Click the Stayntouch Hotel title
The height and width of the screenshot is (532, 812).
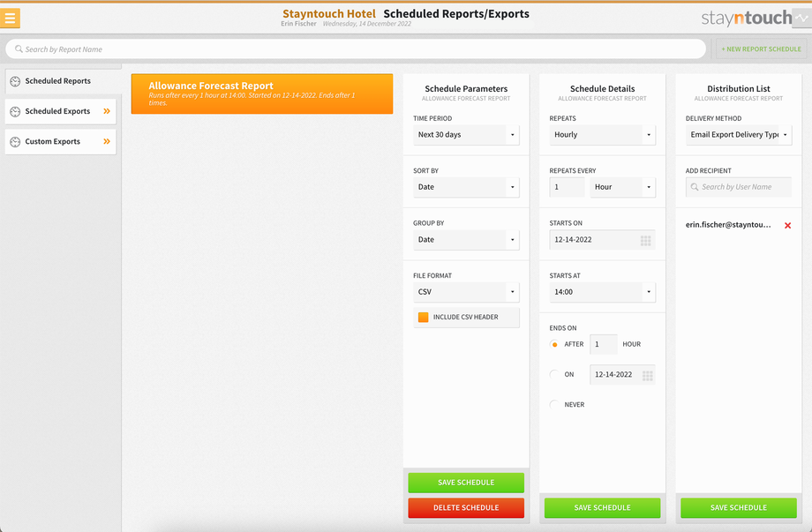(x=329, y=14)
